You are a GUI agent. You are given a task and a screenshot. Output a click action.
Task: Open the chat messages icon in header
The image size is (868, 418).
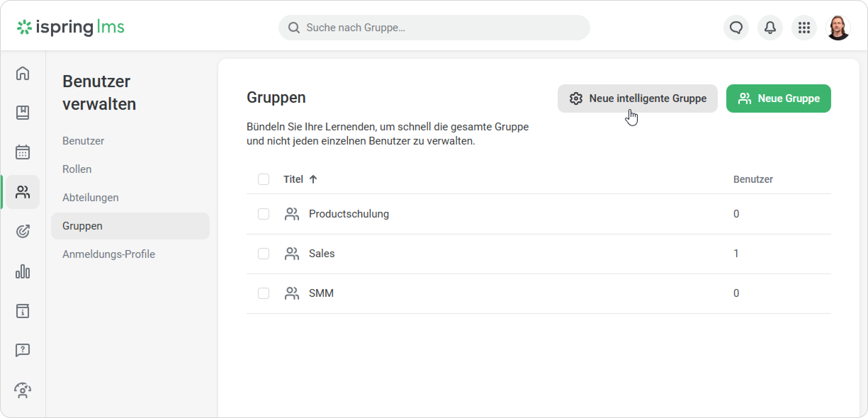(736, 28)
